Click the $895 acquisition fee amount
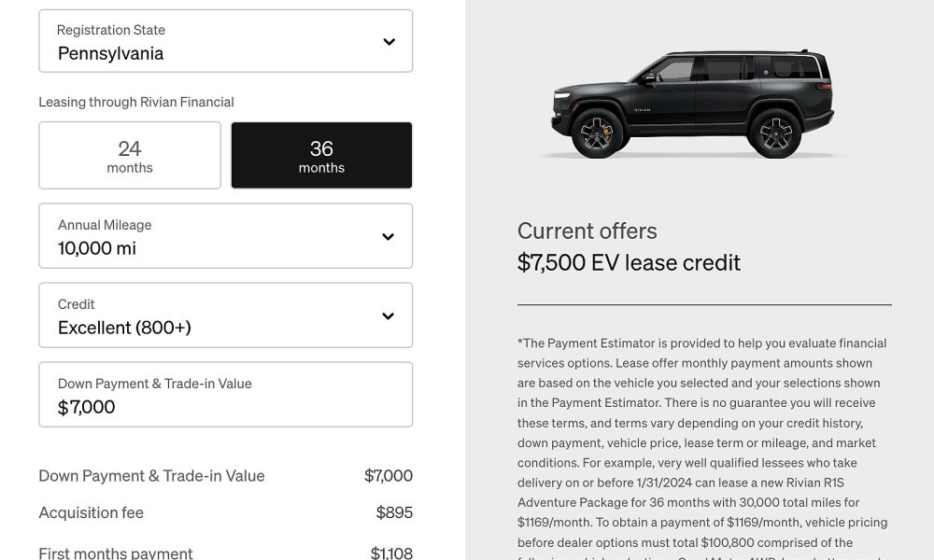This screenshot has height=560, width=934. [394, 512]
